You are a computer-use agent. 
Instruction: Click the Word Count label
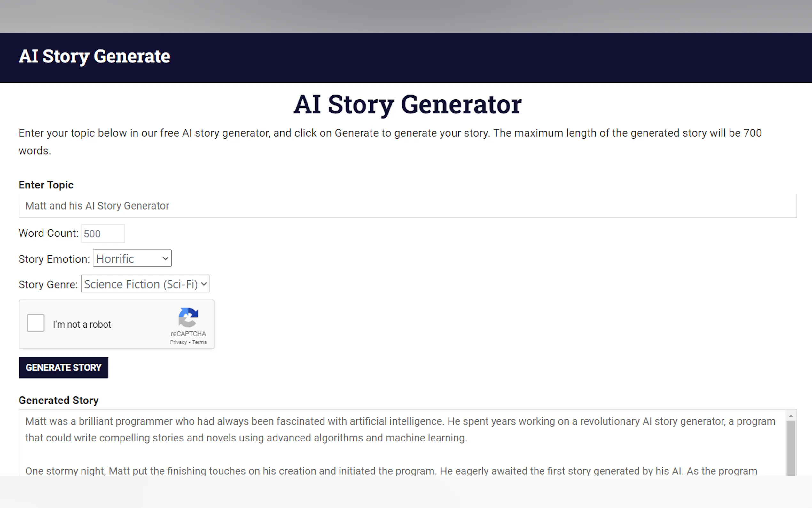48,233
